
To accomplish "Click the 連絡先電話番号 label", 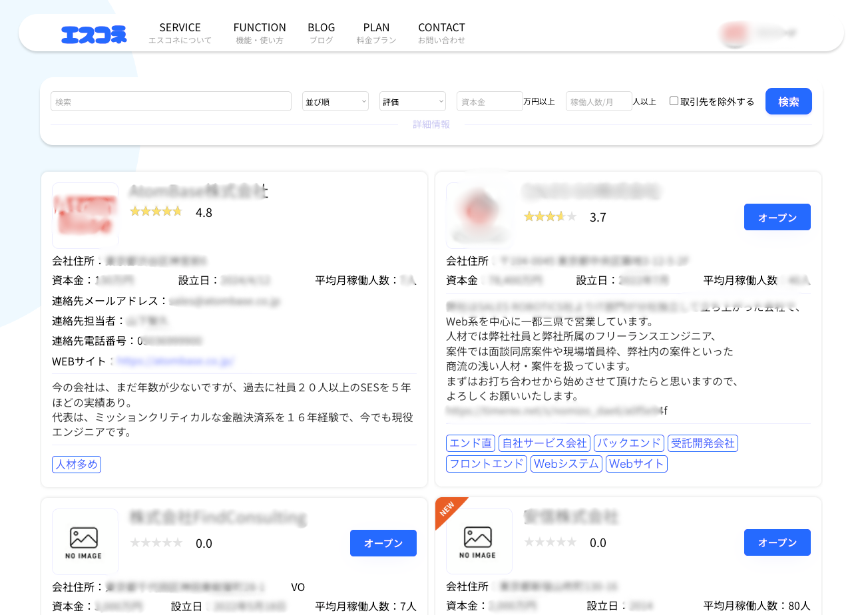I will tap(95, 341).
